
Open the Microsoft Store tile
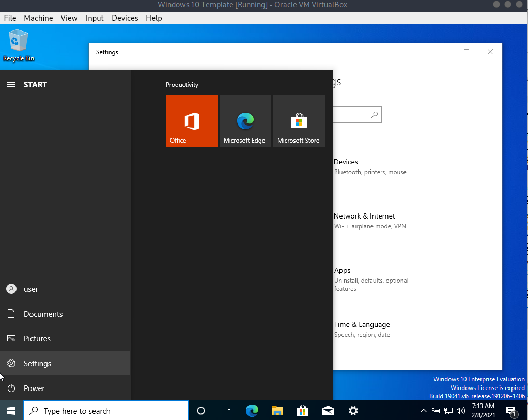(299, 120)
